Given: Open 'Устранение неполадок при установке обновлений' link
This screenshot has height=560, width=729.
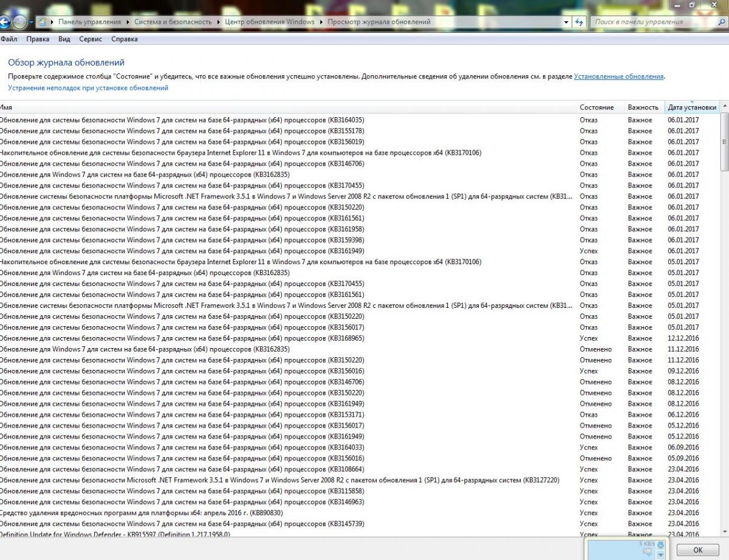Looking at the screenshot, I should click(88, 88).
